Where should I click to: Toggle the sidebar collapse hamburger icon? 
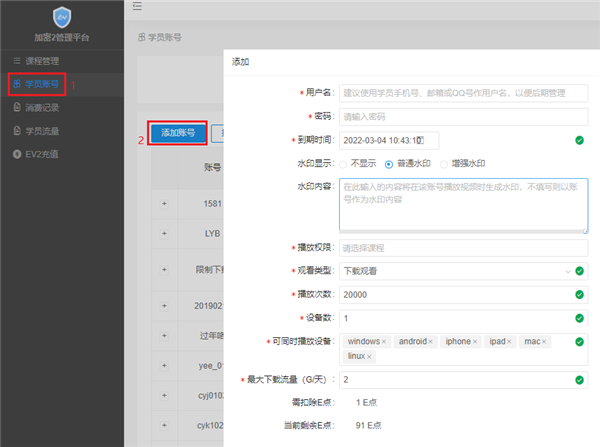(x=137, y=7)
